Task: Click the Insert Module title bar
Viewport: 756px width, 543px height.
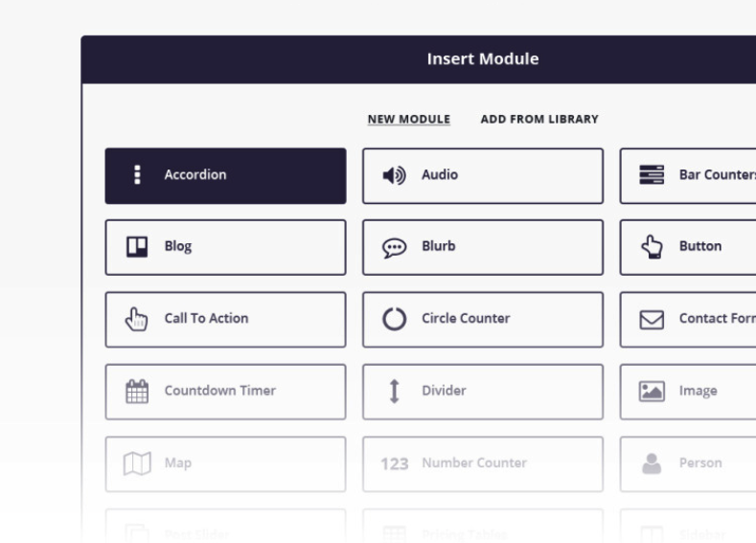Action: point(482,59)
